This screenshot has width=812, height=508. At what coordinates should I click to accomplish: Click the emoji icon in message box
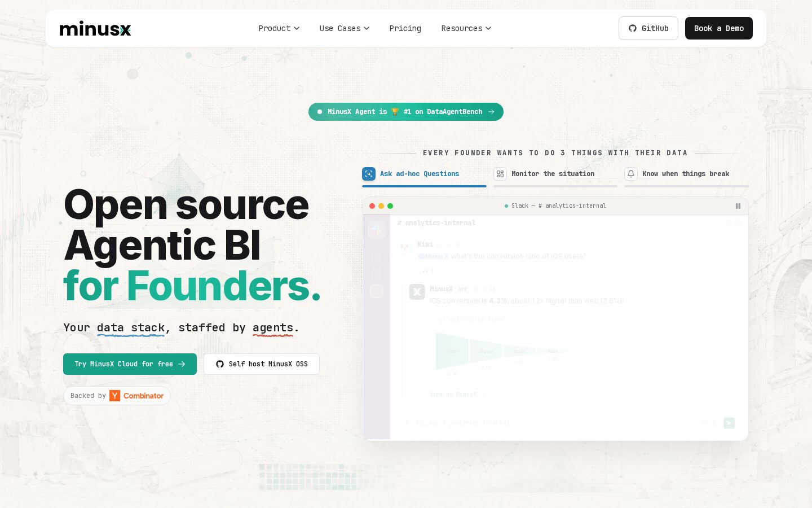[x=716, y=423]
